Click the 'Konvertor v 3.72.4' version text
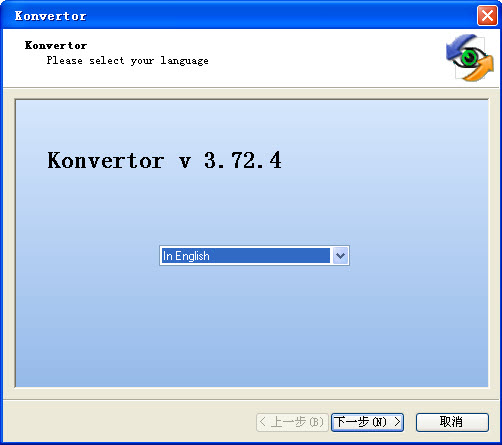Viewport: 502px width, 445px height. pyautogui.click(x=164, y=160)
